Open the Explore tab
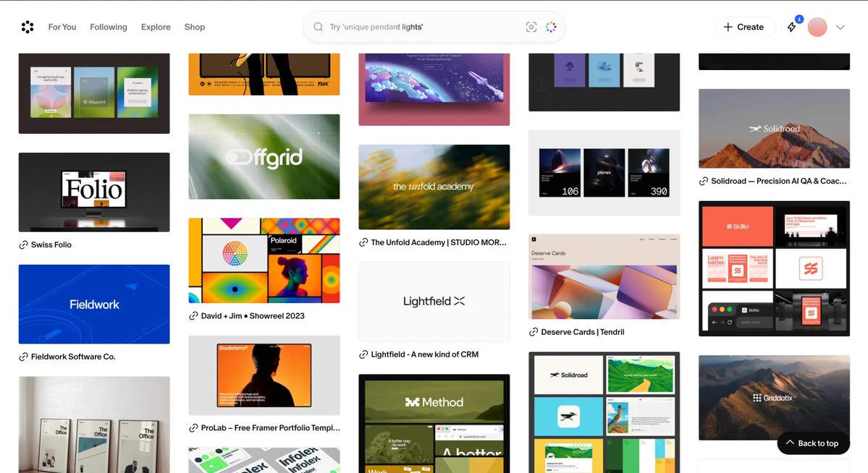The height and width of the screenshot is (473, 868). point(156,27)
